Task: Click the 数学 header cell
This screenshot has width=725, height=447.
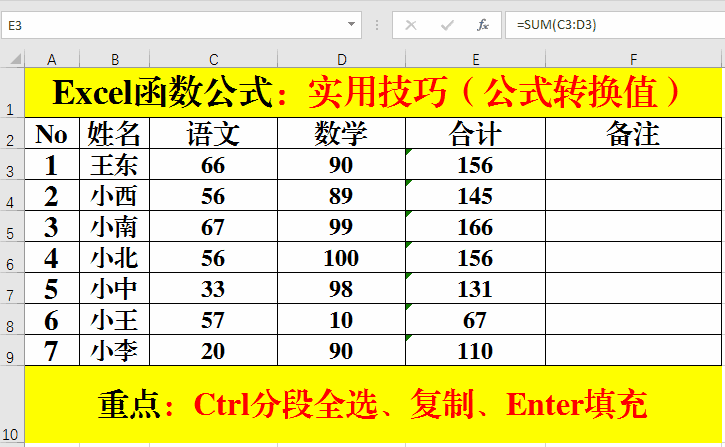Action: (341, 133)
